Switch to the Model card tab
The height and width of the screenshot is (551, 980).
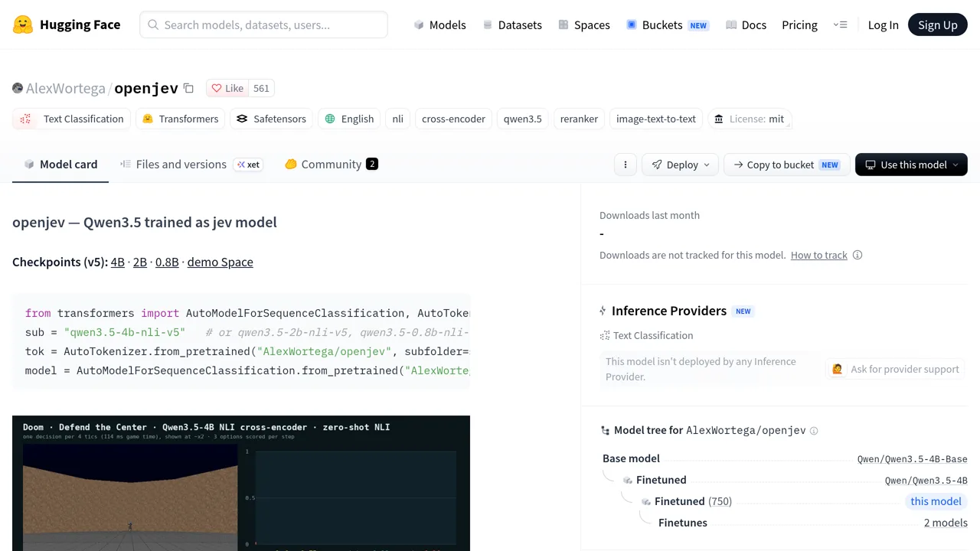[x=60, y=164]
